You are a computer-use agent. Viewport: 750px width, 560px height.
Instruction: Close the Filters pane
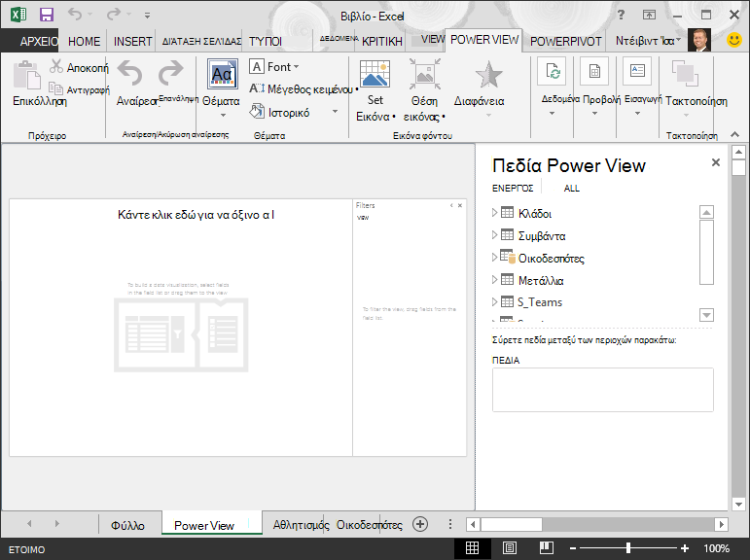click(x=460, y=206)
